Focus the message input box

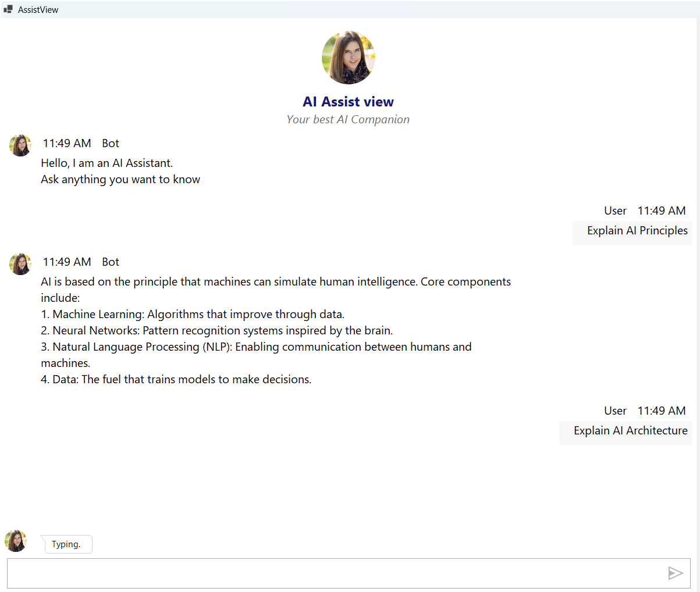pyautogui.click(x=349, y=573)
